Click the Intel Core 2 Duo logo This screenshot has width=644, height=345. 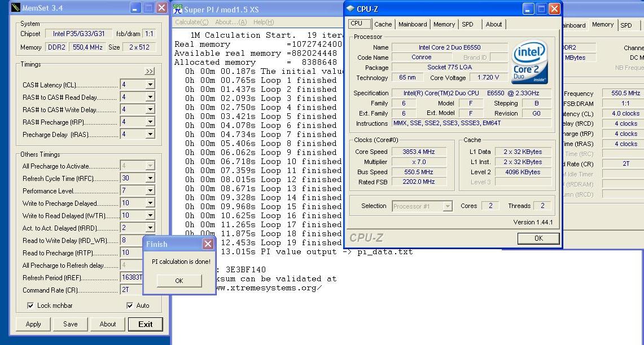pyautogui.click(x=530, y=62)
